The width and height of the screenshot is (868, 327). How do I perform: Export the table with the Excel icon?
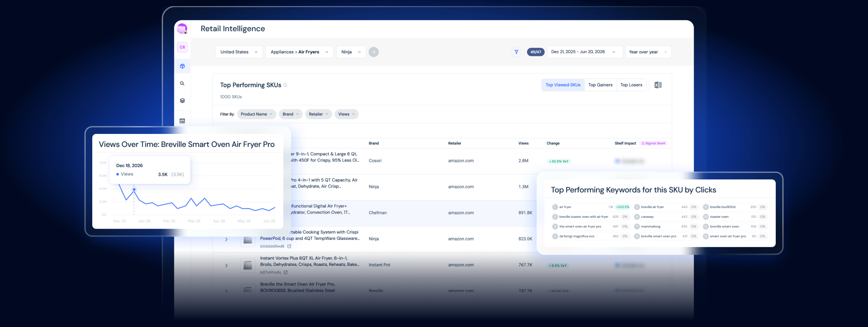pyautogui.click(x=658, y=85)
